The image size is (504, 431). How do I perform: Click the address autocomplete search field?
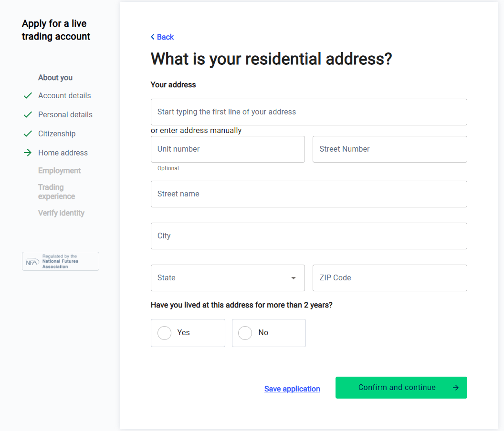(309, 112)
